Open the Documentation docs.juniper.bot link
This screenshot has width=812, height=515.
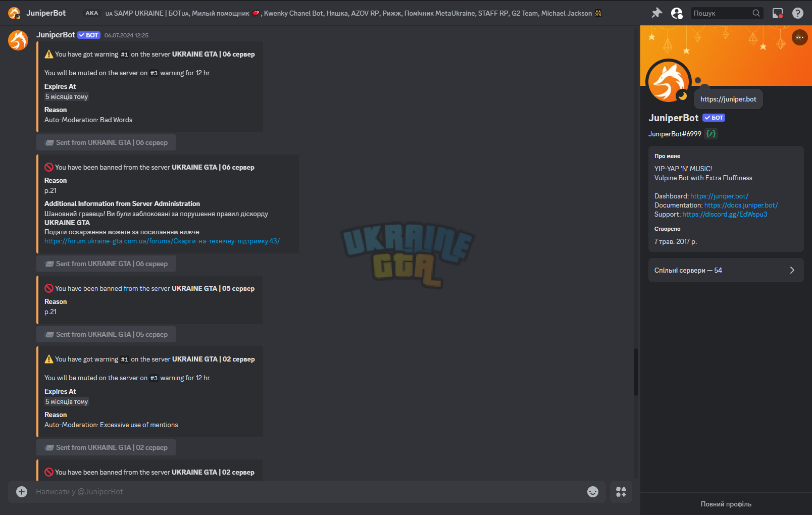(x=741, y=205)
